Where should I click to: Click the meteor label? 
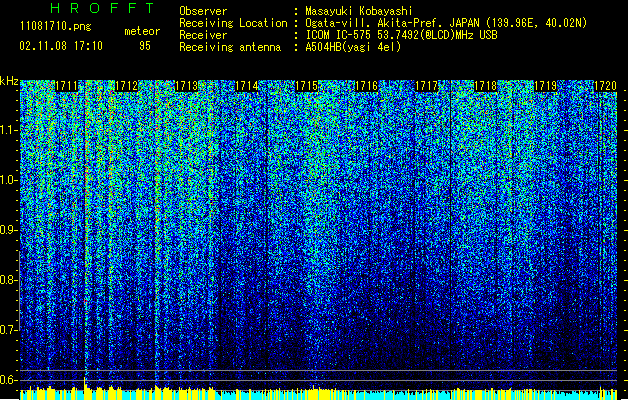coord(142,31)
